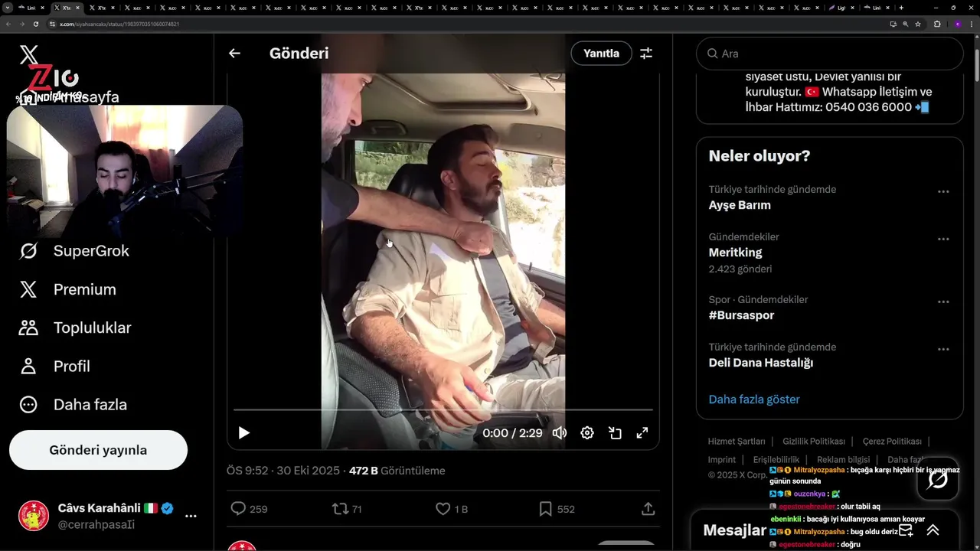This screenshot has height=551, width=980.
Task: Open browser extensions puzzle icon
Action: pos(937,24)
